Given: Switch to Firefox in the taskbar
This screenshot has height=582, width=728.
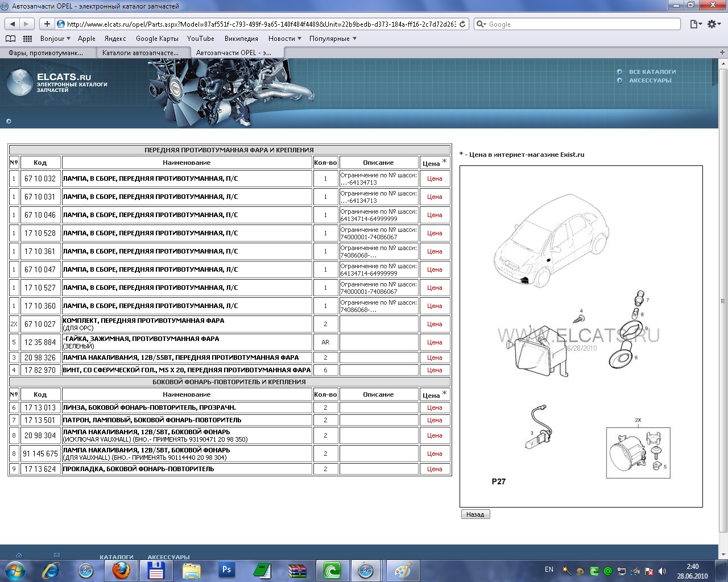Looking at the screenshot, I should point(121,570).
